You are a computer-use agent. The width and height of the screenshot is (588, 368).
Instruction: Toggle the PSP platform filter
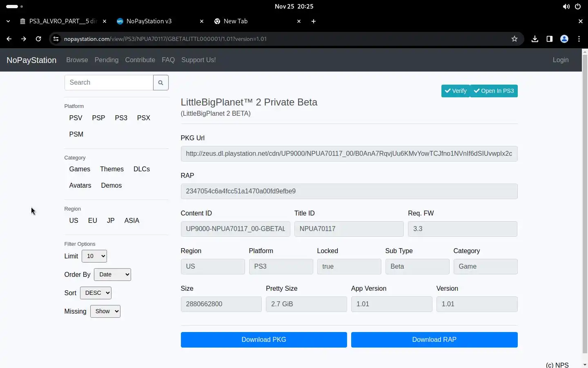click(98, 118)
